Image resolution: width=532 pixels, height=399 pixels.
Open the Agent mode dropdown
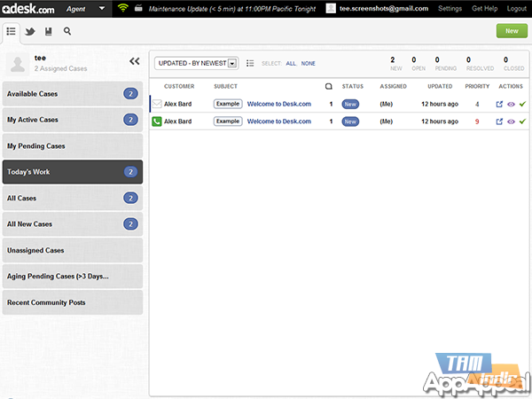(x=85, y=9)
